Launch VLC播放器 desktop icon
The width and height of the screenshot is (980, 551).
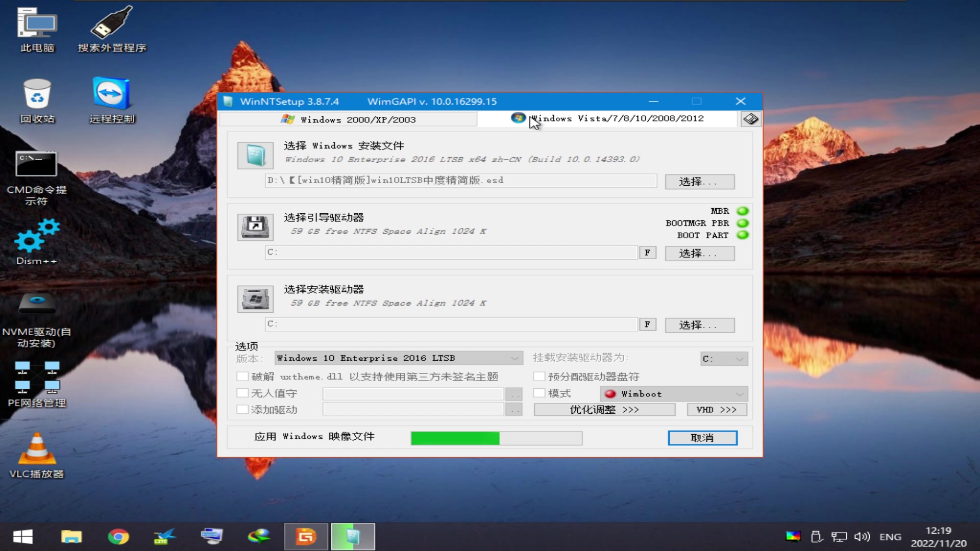pyautogui.click(x=37, y=455)
